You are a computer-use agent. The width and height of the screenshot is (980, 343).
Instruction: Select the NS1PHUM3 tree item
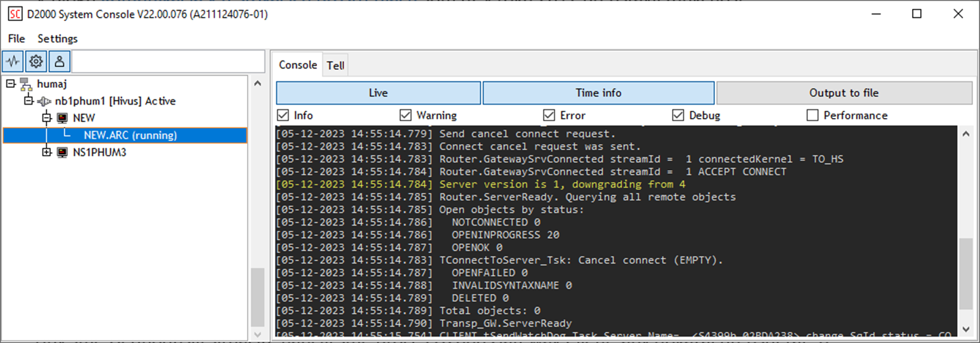click(x=99, y=152)
